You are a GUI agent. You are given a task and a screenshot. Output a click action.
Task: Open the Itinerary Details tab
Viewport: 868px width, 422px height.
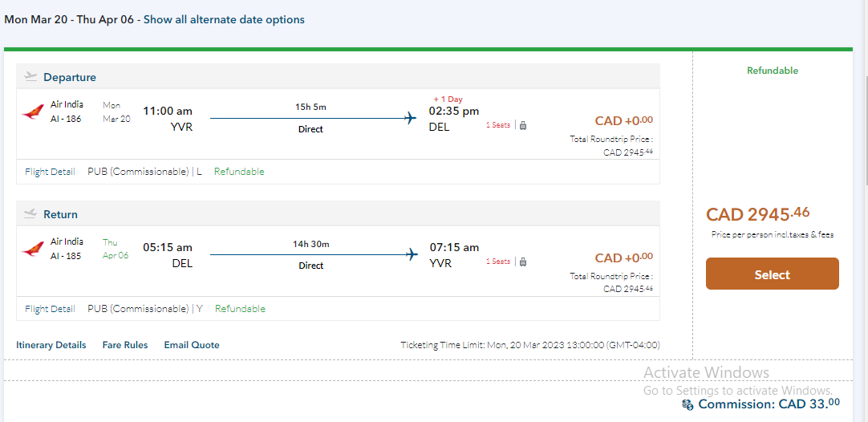(51, 345)
